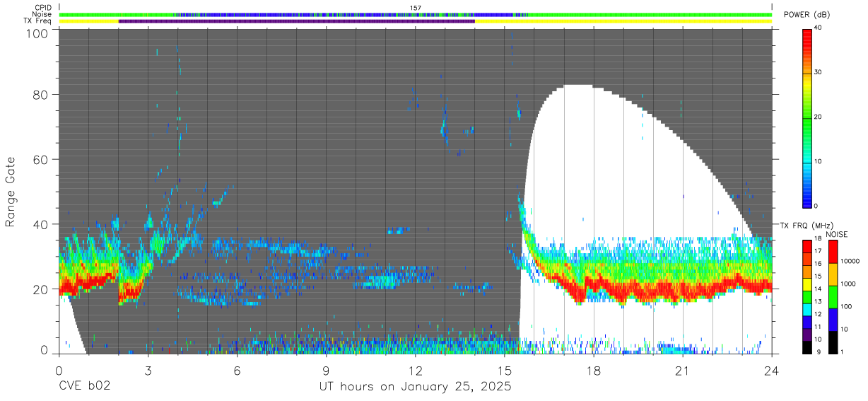Click the range gate 80 tick label
Viewport: 868px width, 401px height.
pos(40,95)
